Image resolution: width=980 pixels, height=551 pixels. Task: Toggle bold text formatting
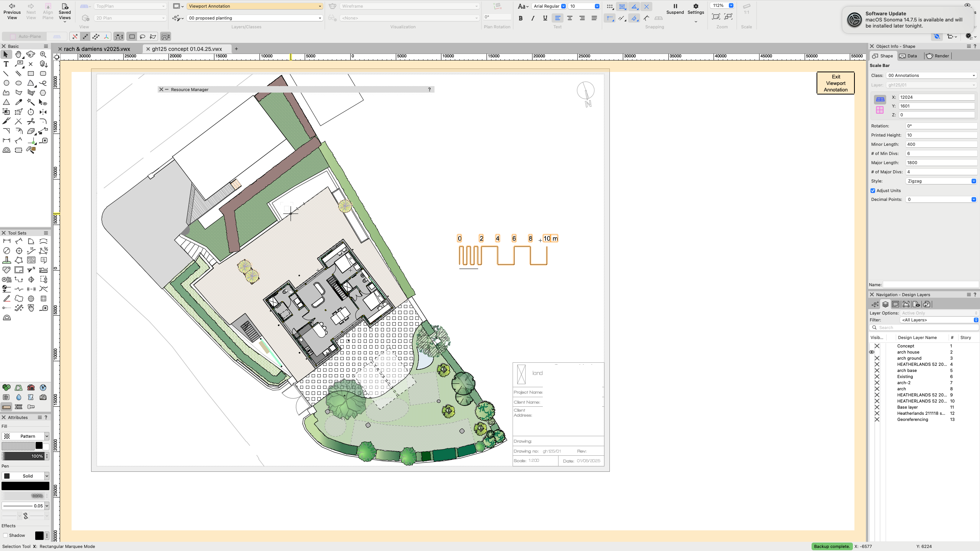[x=520, y=18]
